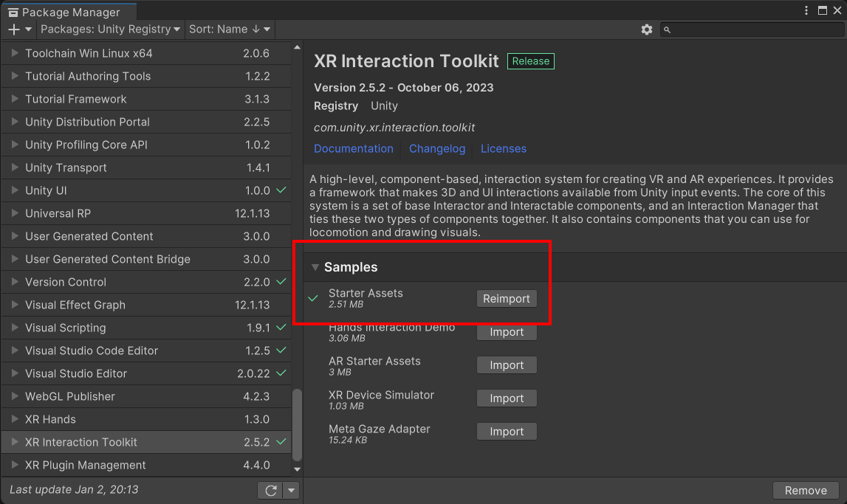This screenshot has width=847, height=504.
Task: Click the add package plus icon
Action: pyautogui.click(x=14, y=30)
